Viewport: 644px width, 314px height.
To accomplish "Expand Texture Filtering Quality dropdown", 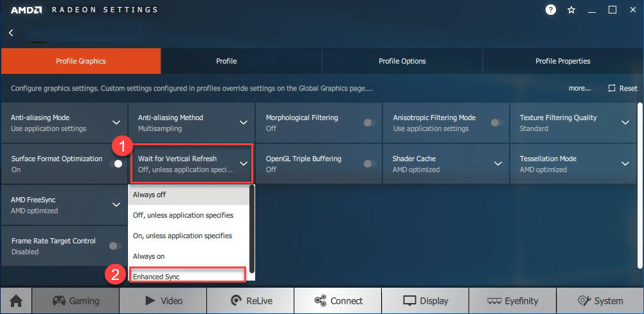I will (625, 123).
